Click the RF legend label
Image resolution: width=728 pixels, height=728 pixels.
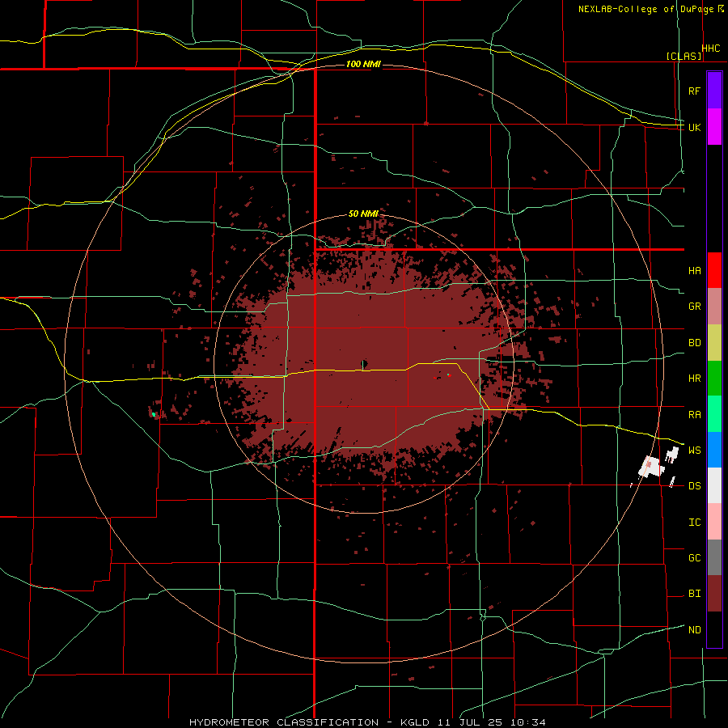coord(695,91)
